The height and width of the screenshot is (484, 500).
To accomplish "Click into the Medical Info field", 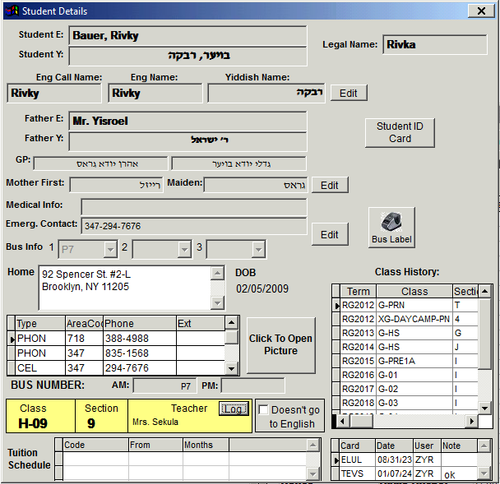I will (x=194, y=207).
